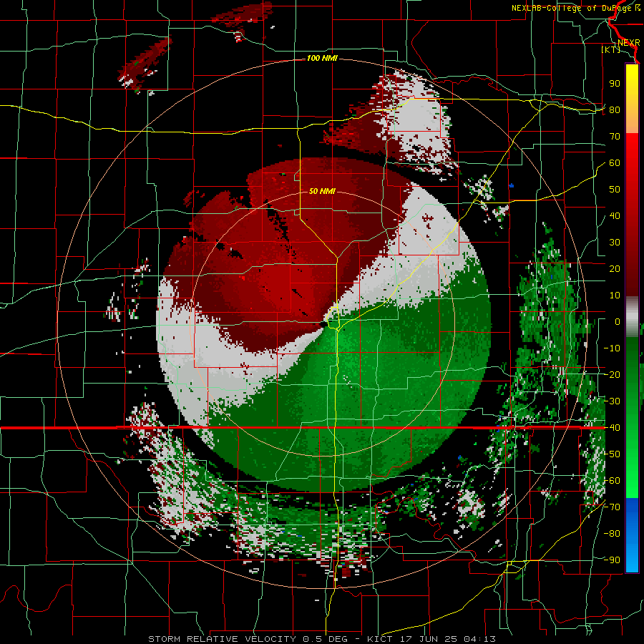Click the legend value "-90"
Viewport: 644px width, 644px height.
point(612,560)
